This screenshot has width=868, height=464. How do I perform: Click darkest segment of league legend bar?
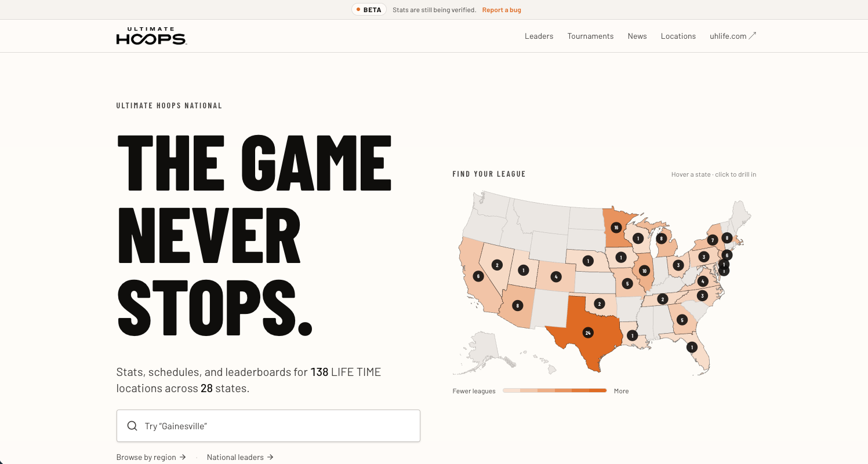(598, 391)
